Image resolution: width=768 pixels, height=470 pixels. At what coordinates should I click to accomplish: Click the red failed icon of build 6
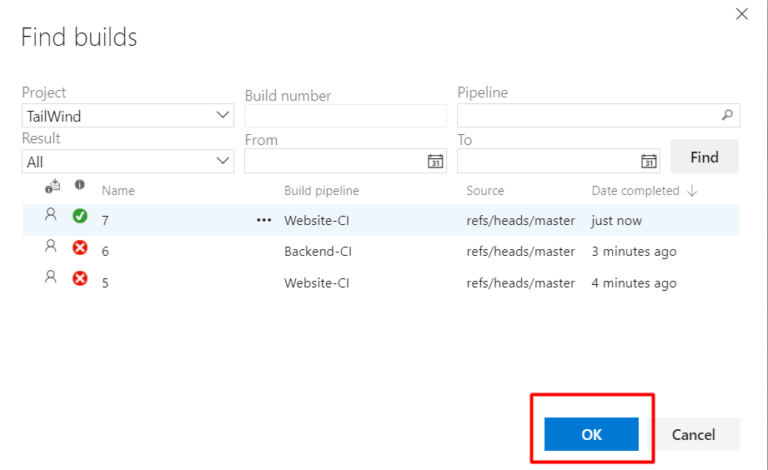[80, 247]
